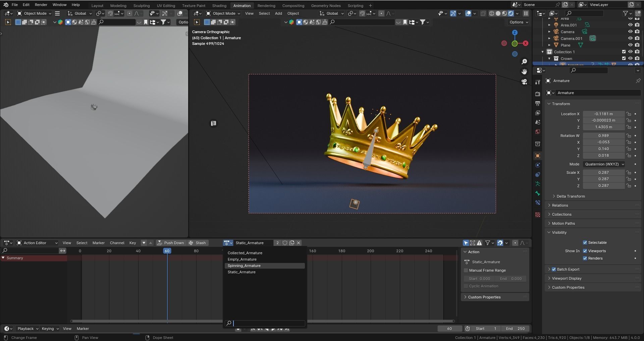Switch to the Shading workspace tab
The width and height of the screenshot is (644, 341).
(x=219, y=5)
